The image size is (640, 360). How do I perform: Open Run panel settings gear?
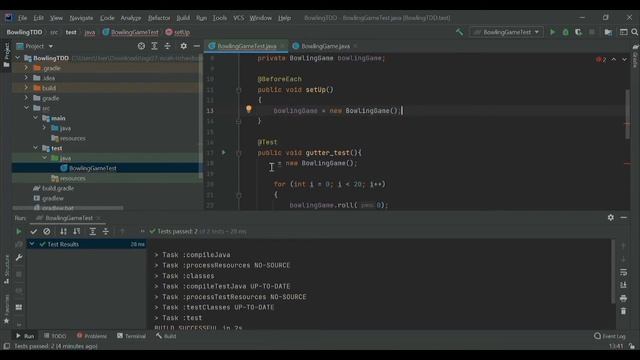pyautogui.click(x=611, y=218)
